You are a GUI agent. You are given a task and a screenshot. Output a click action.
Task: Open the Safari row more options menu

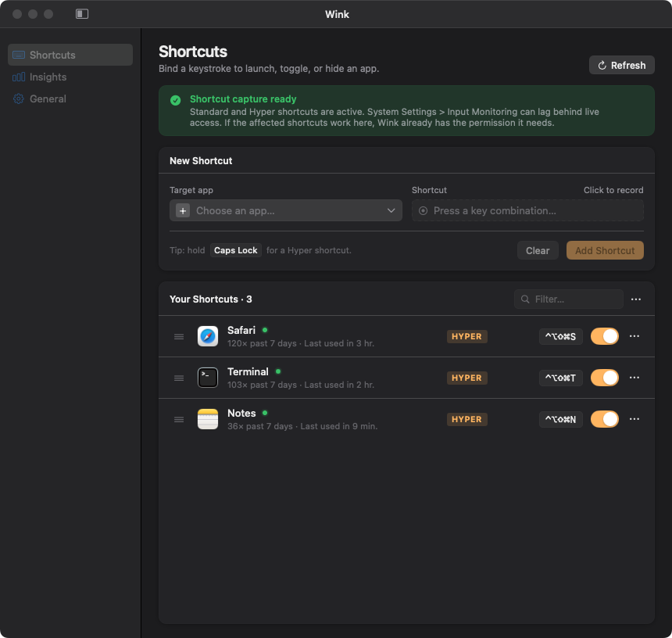(634, 336)
